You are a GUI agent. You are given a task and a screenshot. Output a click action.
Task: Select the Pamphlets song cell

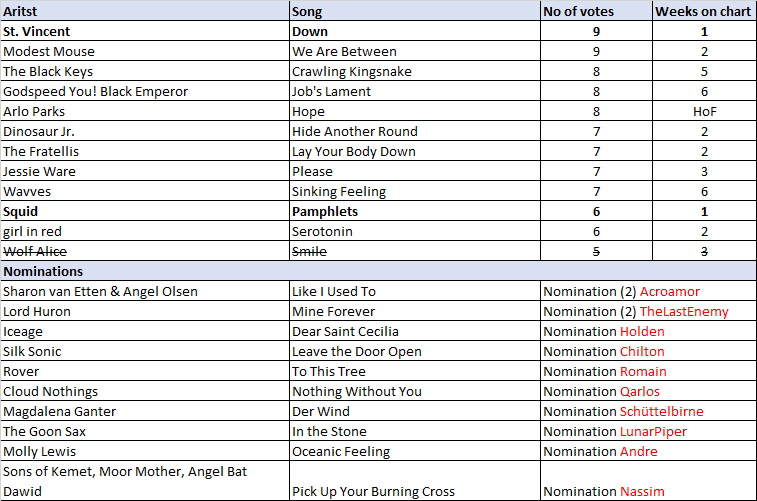pos(415,211)
